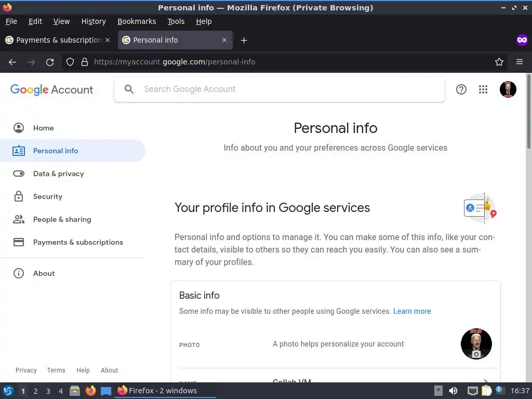Reload the current page
The width and height of the screenshot is (532, 399).
click(x=50, y=62)
